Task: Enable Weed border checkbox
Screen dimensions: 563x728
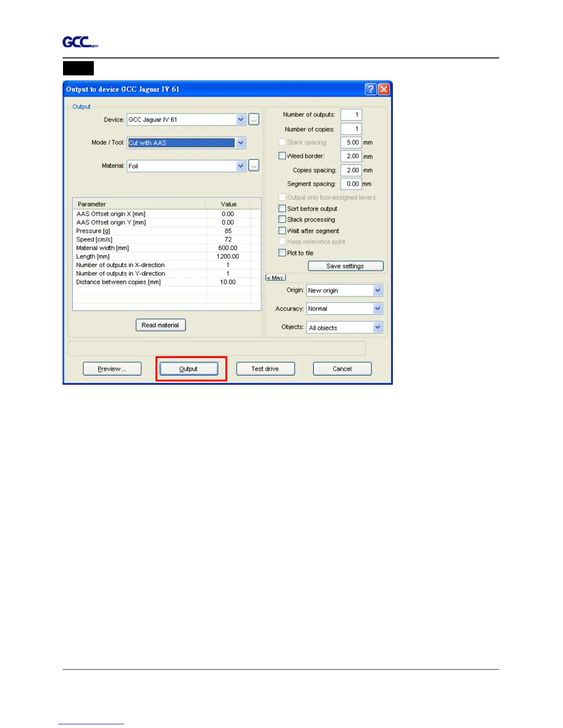Action: tap(282, 156)
